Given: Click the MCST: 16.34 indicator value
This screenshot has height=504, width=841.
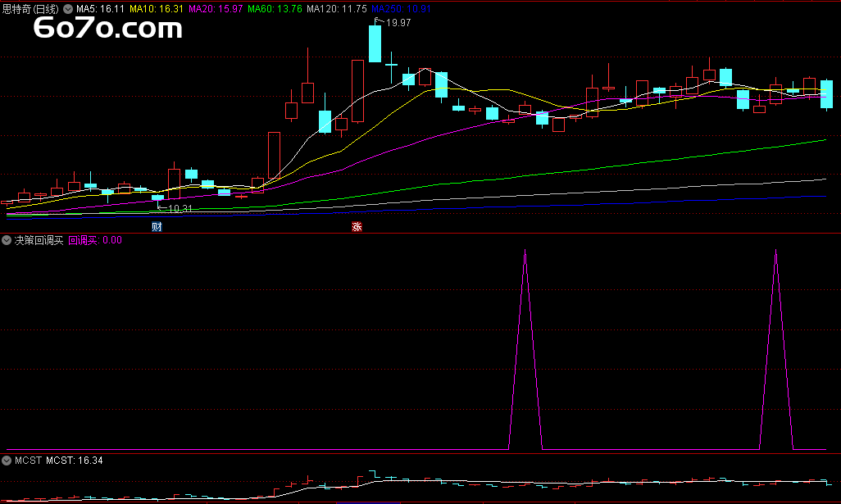Looking at the screenshot, I should [75, 461].
